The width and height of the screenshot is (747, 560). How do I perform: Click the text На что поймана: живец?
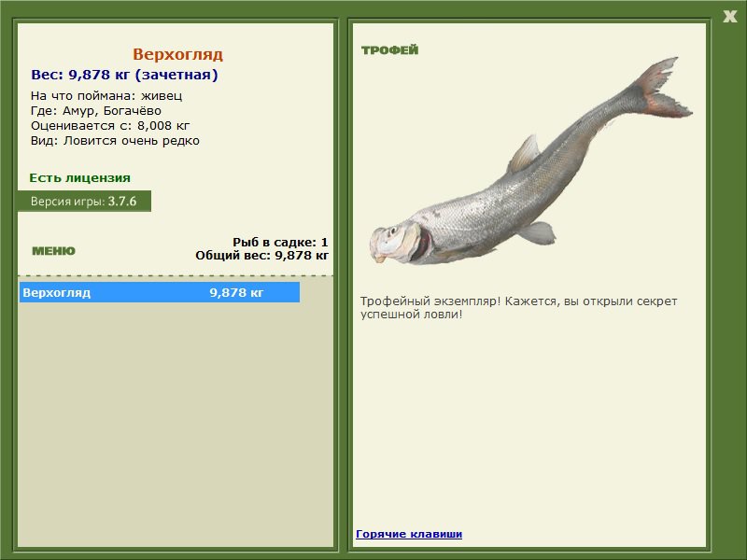(106, 96)
